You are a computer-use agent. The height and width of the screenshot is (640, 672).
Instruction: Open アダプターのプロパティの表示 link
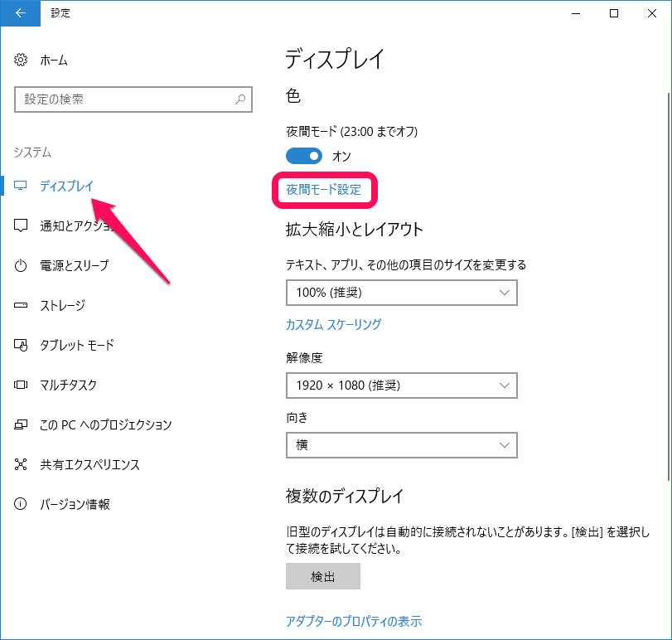pos(354,621)
